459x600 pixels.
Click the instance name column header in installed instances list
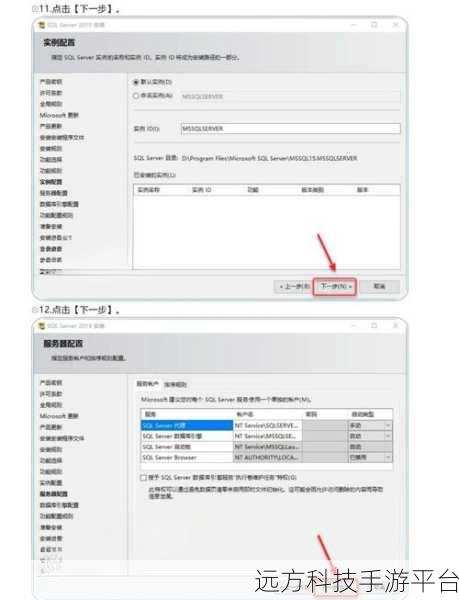pyautogui.click(x=148, y=190)
